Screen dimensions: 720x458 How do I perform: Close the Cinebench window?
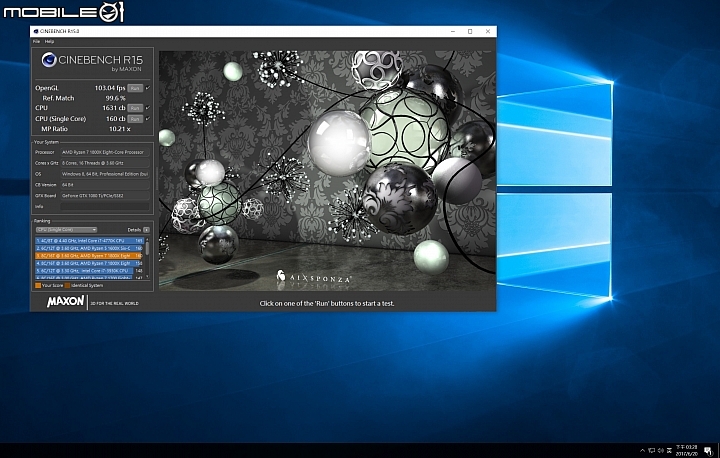click(488, 31)
